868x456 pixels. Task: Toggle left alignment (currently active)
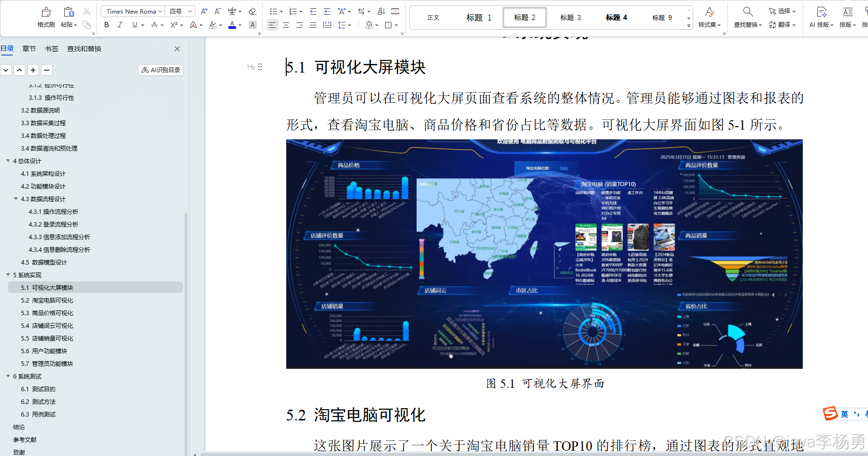point(273,25)
